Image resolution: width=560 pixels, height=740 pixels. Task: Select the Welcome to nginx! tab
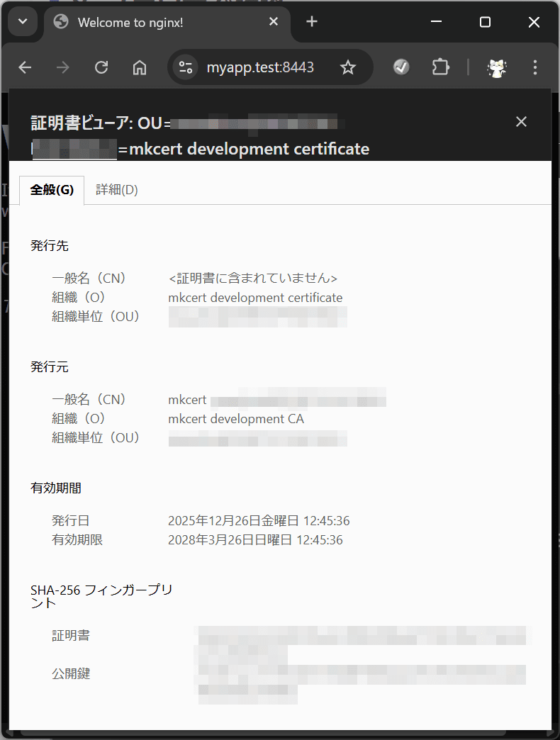(167, 23)
